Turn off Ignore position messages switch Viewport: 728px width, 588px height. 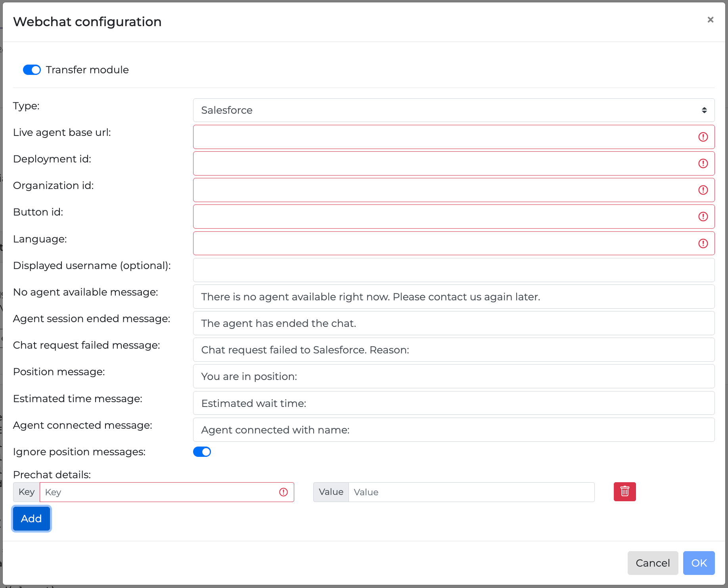pos(202,452)
